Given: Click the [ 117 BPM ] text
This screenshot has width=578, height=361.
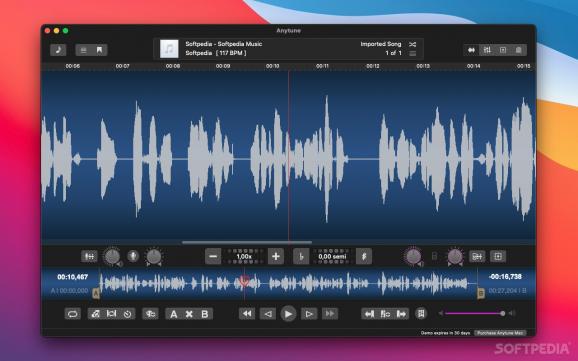Looking at the screenshot, I should coord(231,53).
